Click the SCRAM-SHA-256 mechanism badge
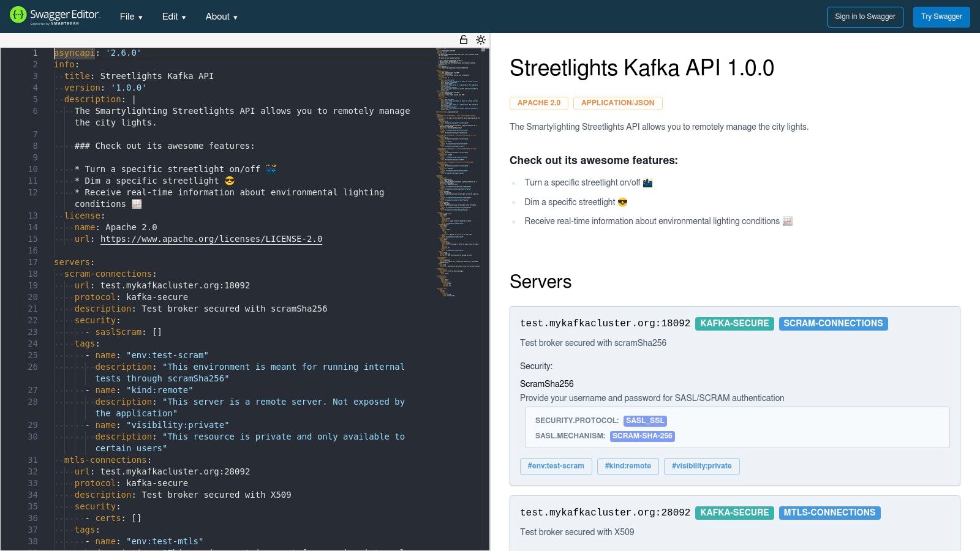Viewport: 980px width, 551px height. point(643,436)
